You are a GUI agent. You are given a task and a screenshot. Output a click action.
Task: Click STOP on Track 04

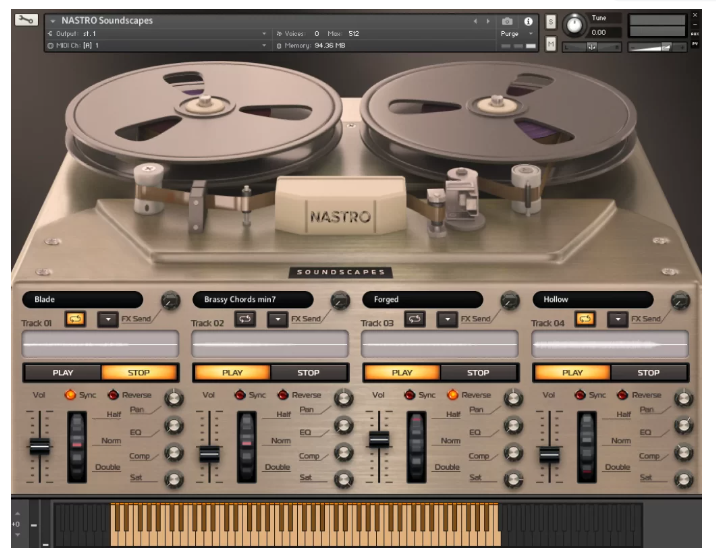tap(648, 373)
